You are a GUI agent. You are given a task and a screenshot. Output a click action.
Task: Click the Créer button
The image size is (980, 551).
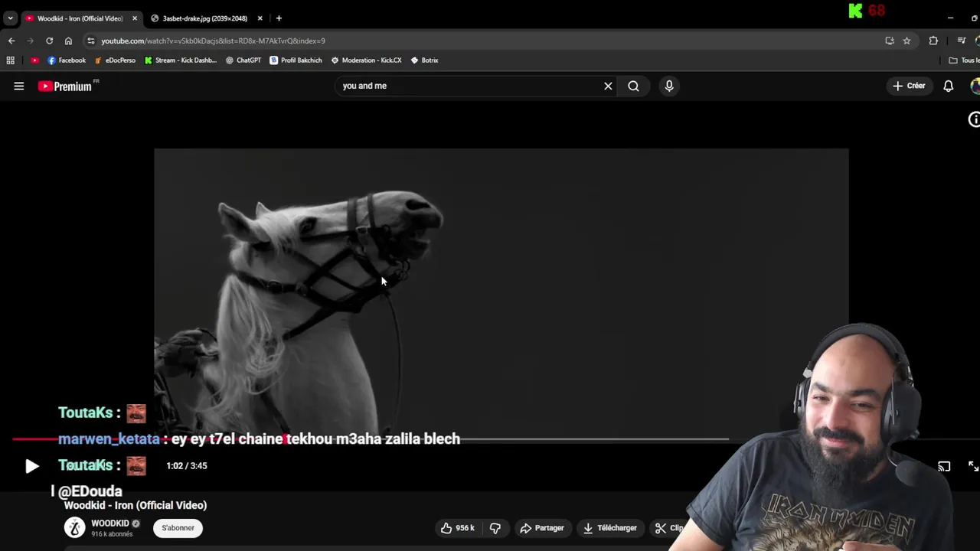pyautogui.click(x=909, y=86)
